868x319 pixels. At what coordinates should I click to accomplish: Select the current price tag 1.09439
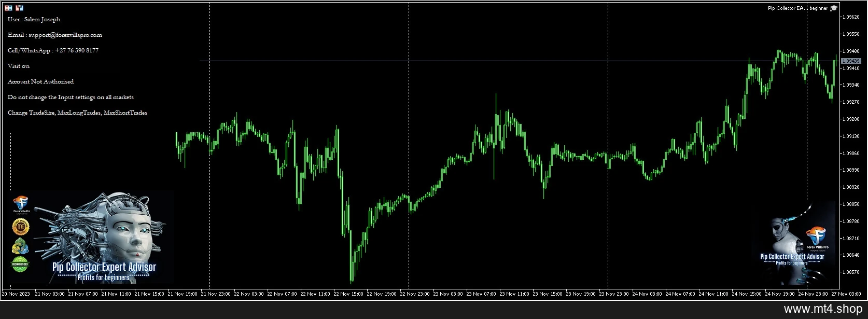(x=851, y=61)
